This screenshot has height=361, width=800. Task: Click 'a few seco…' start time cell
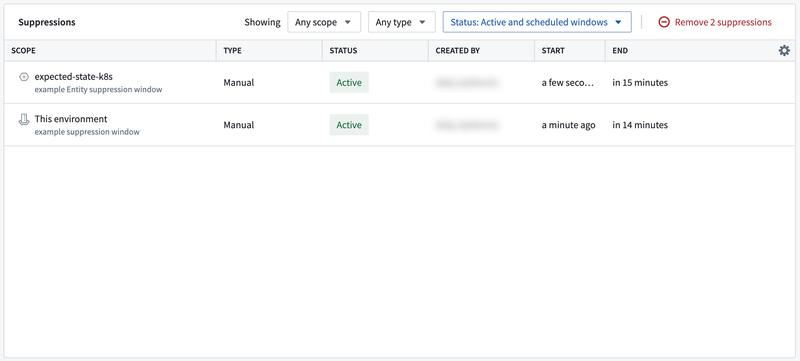(568, 83)
